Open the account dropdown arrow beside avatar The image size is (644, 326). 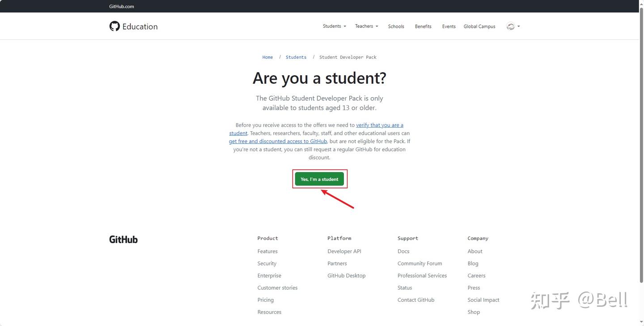tap(519, 26)
